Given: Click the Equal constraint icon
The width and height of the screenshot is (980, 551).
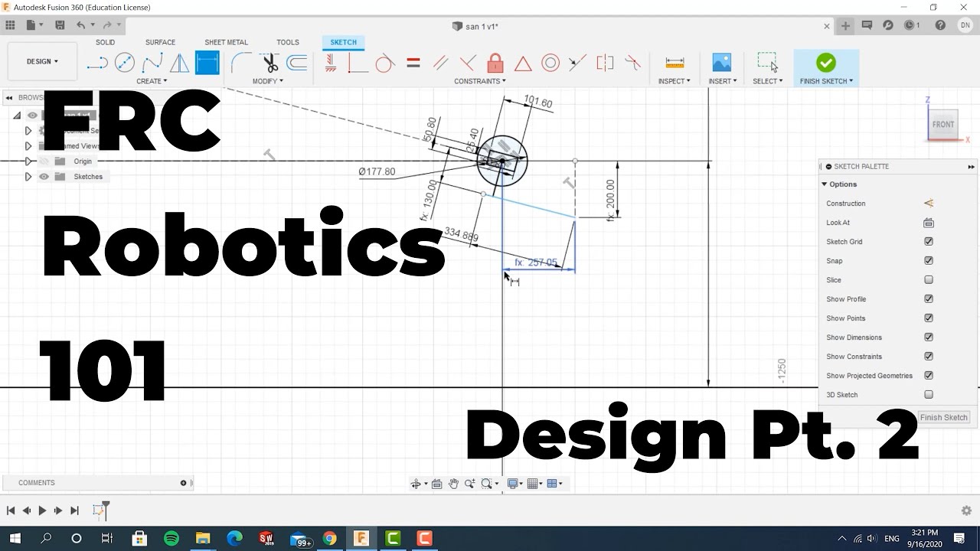Looking at the screenshot, I should 413,63.
